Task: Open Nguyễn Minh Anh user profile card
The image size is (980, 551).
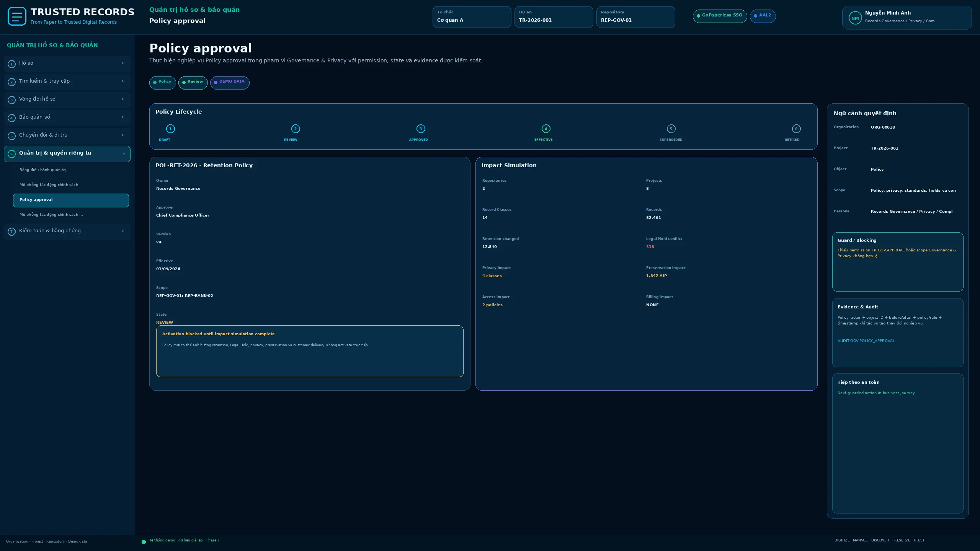Action: (x=906, y=18)
